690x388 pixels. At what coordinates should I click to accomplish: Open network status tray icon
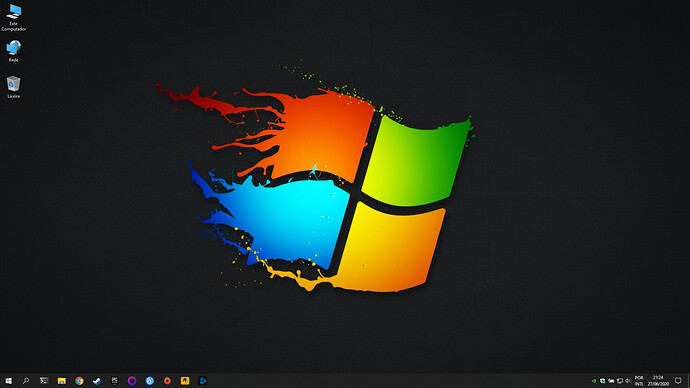(620, 381)
